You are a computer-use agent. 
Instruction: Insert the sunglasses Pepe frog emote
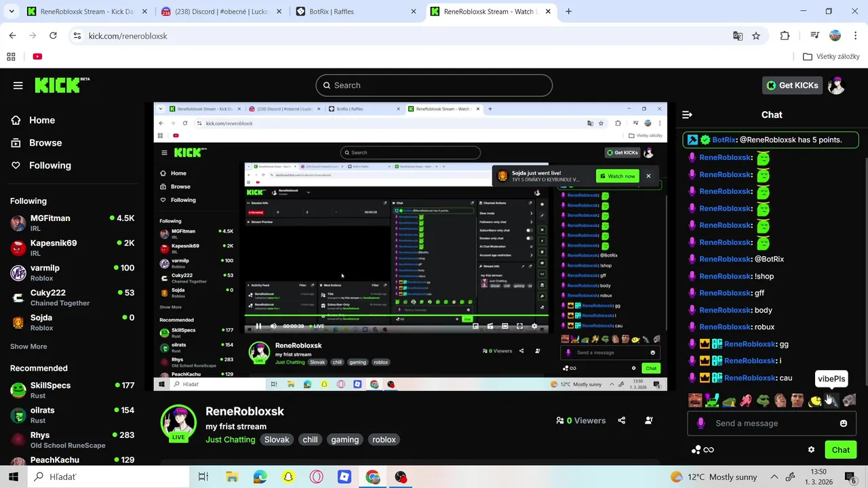(x=763, y=401)
